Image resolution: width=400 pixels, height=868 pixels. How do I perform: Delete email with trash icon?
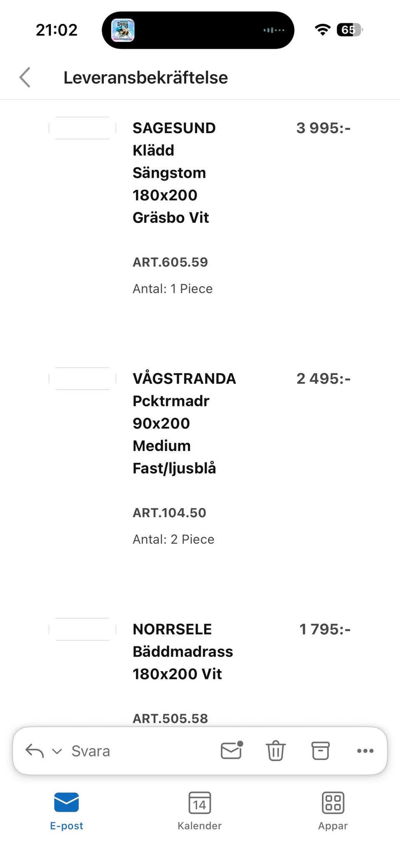275,751
